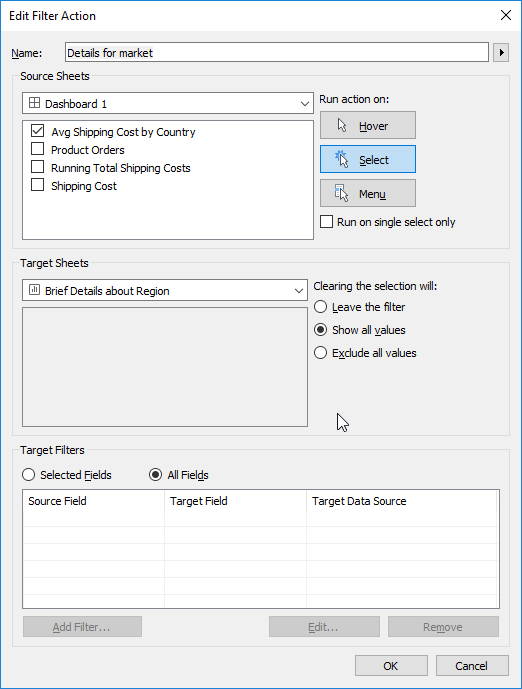522x689 pixels.
Task: Click the Cancel button
Action: [x=472, y=666]
